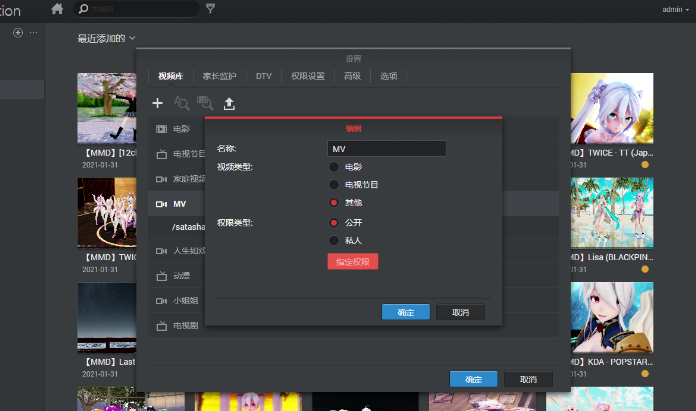
Task: Click the camera icon of 人生如戏 library row
Action: point(161,251)
